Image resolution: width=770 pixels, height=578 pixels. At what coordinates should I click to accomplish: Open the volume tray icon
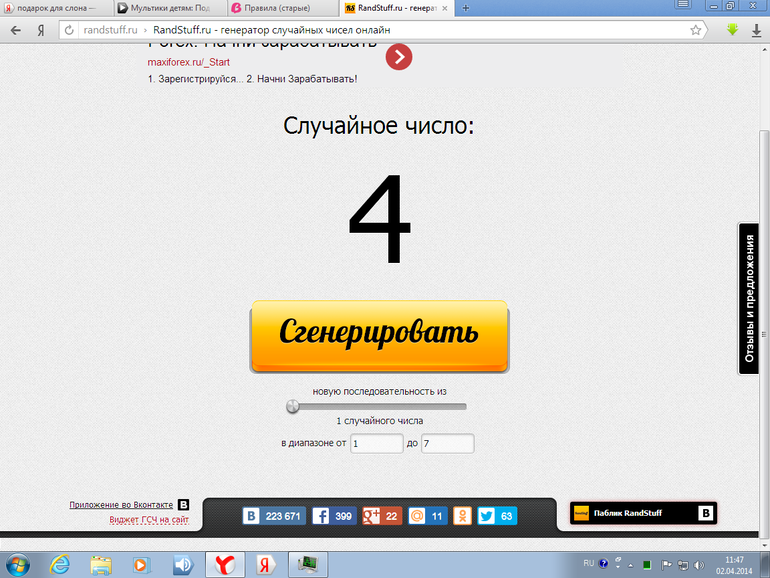pyautogui.click(x=699, y=565)
